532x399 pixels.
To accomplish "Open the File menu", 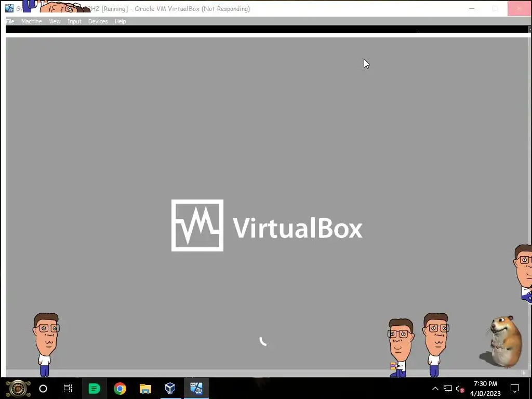I will pos(10,21).
